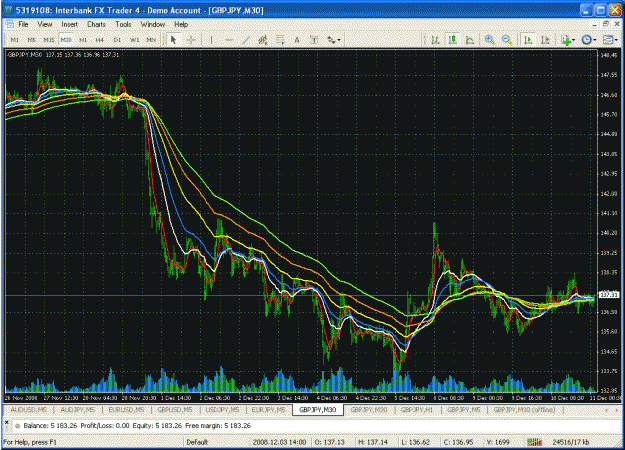Toggle chart auto scroll

529,40
